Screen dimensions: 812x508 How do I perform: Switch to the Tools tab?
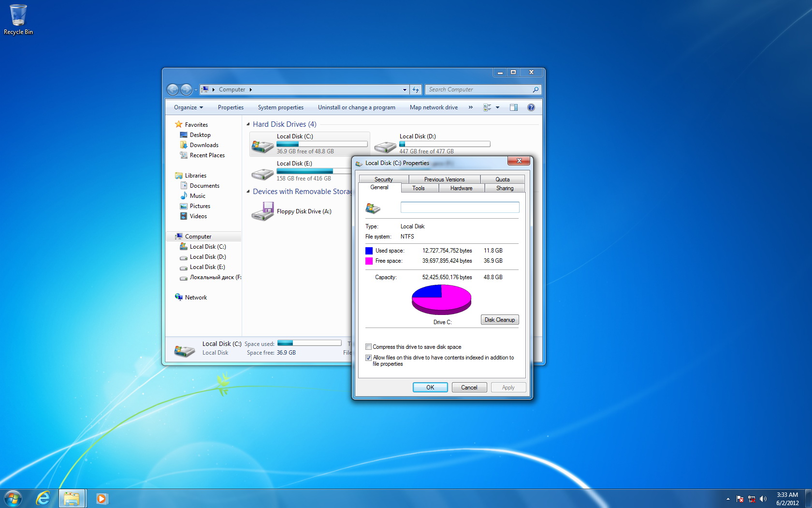(x=419, y=188)
